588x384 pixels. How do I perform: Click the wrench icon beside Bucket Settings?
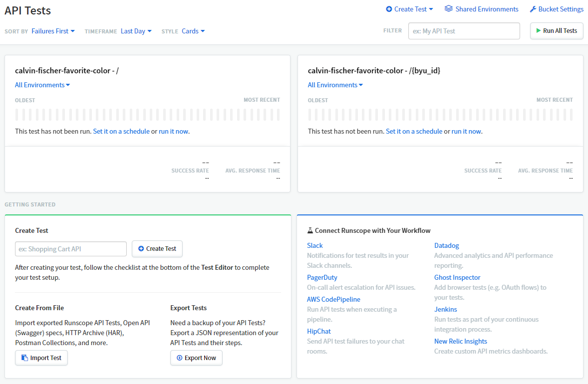click(x=533, y=9)
